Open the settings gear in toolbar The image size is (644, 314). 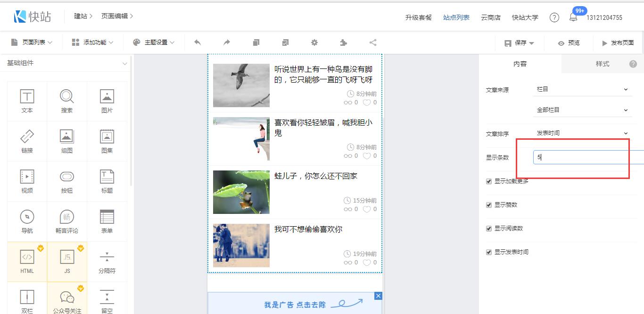(x=314, y=42)
